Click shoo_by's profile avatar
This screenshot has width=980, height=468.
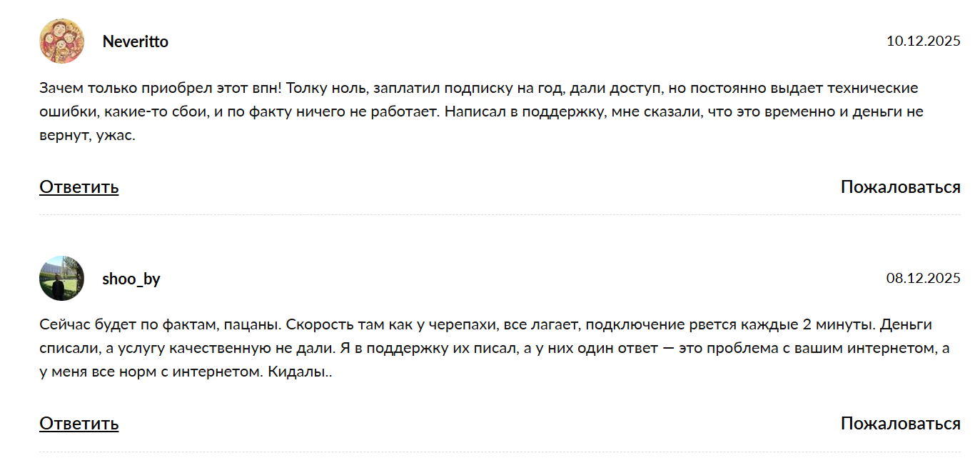pos(61,278)
